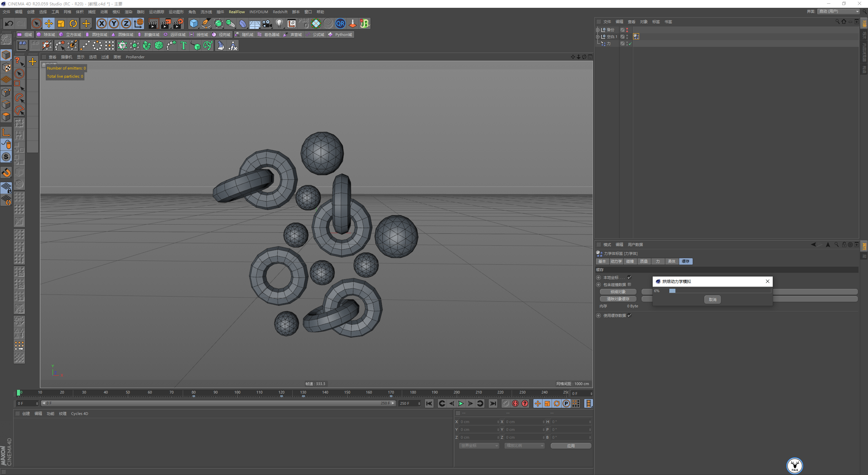
Task: Toggle the 本地坐标 checkbox
Action: coord(629,277)
